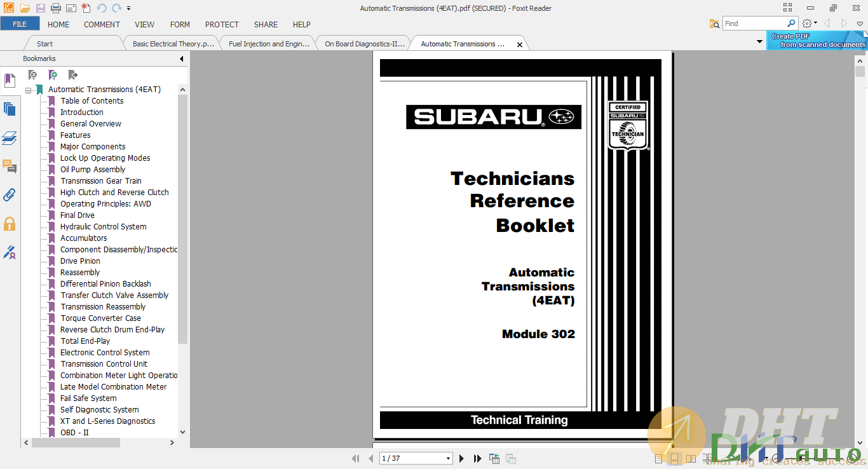Screen dimensions: 868x469
Task: Click the Print icon
Action: click(x=56, y=8)
